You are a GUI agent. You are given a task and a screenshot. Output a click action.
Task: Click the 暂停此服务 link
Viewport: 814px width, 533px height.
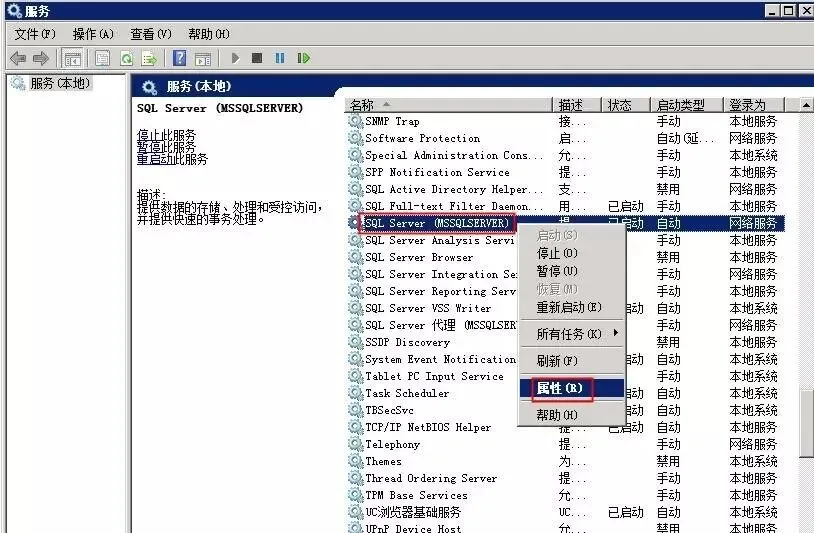167,147
